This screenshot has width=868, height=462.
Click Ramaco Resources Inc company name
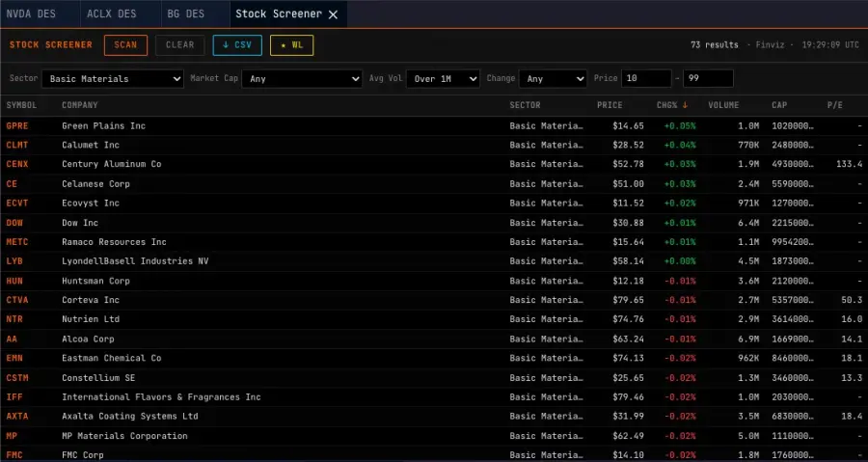[114, 242]
